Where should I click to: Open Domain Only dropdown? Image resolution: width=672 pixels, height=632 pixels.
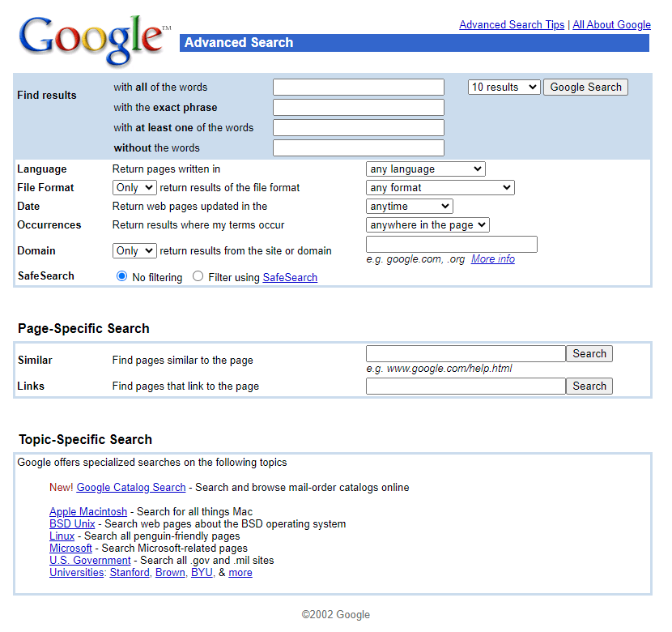134,250
